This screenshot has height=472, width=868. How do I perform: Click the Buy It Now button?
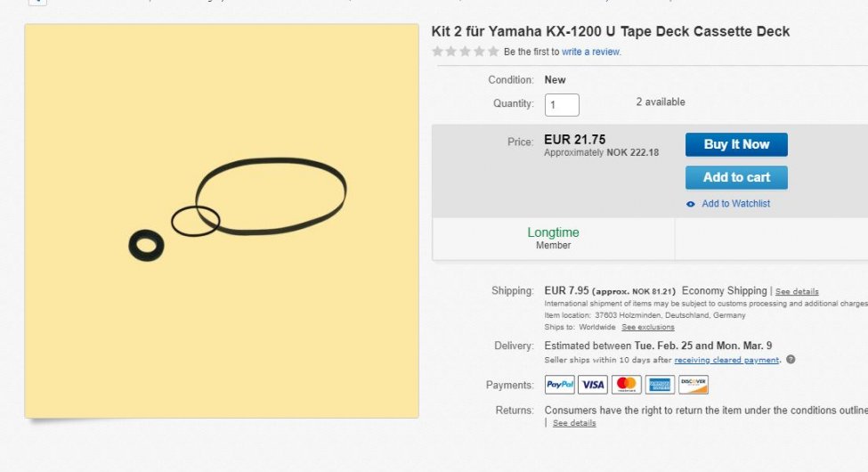(x=736, y=144)
